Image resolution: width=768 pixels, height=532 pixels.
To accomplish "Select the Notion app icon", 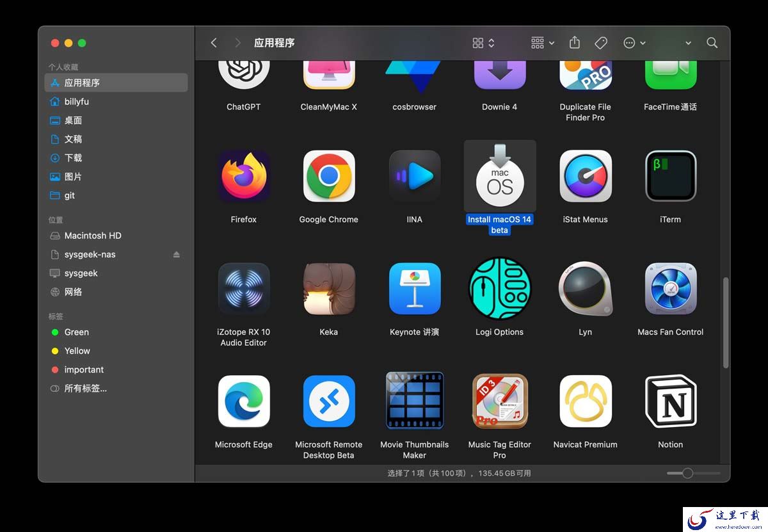I will (671, 401).
